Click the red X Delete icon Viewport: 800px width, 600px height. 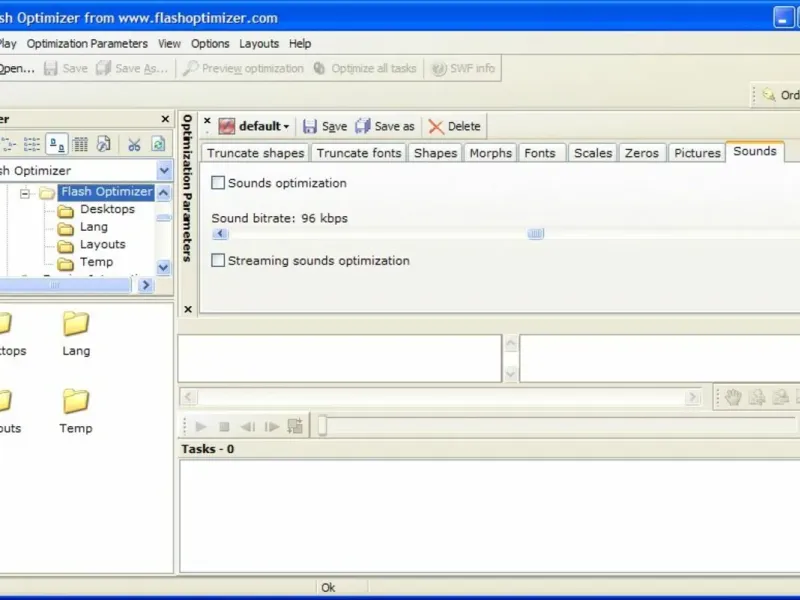pyautogui.click(x=436, y=126)
